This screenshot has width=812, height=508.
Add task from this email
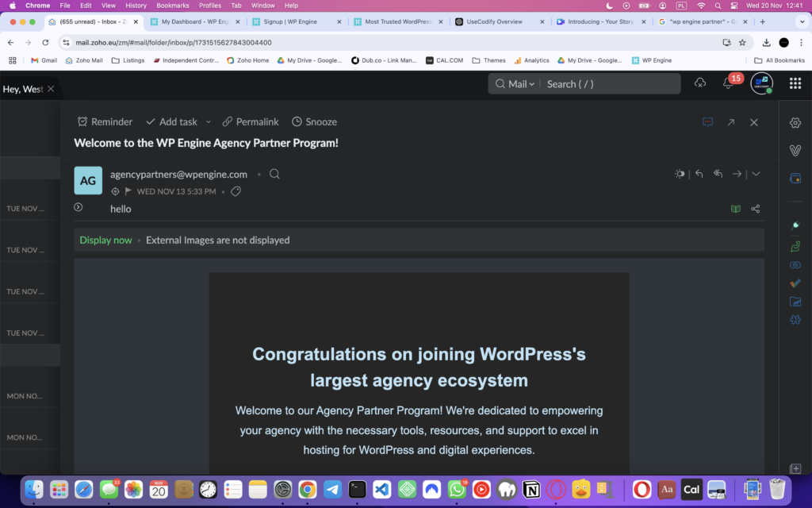(x=171, y=121)
